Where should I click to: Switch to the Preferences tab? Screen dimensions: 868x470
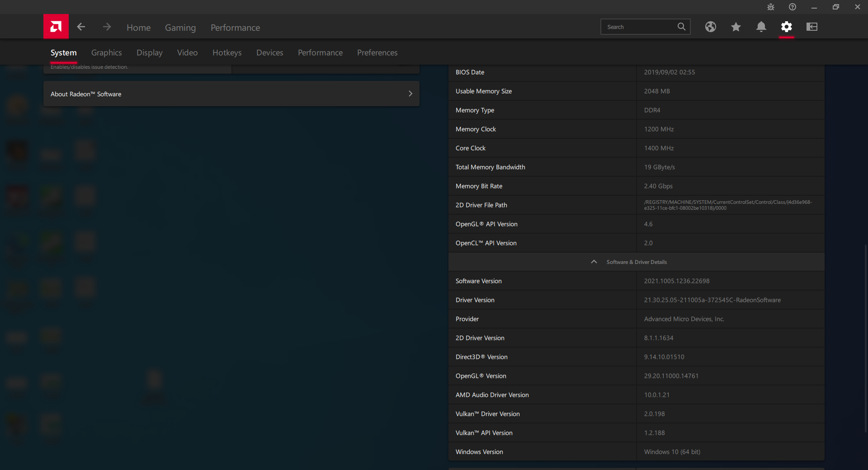[377, 53]
